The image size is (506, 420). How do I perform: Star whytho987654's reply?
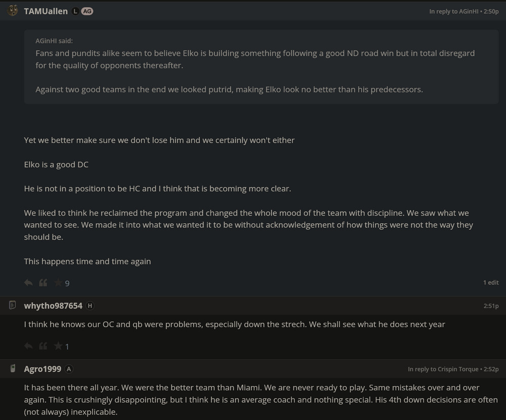point(58,346)
